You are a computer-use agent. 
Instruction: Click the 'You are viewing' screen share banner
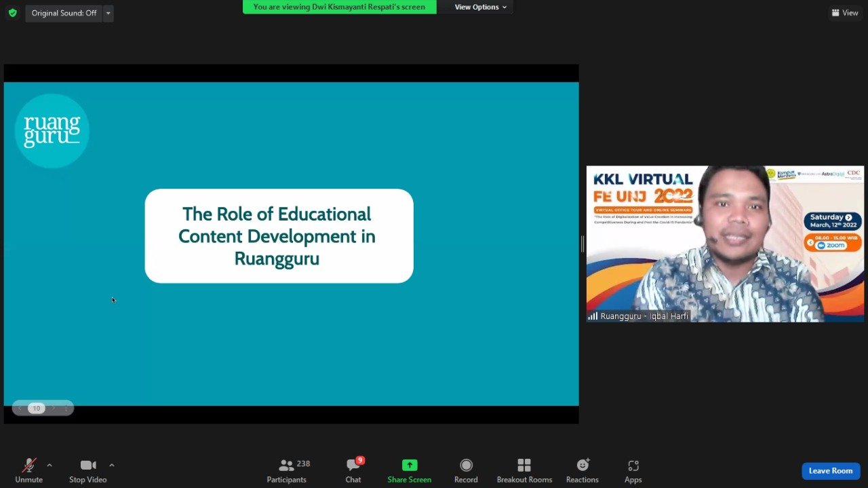(x=340, y=7)
